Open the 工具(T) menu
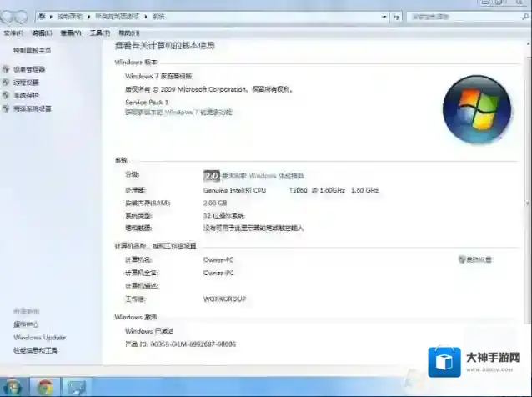The width and height of the screenshot is (532, 397). point(100,33)
